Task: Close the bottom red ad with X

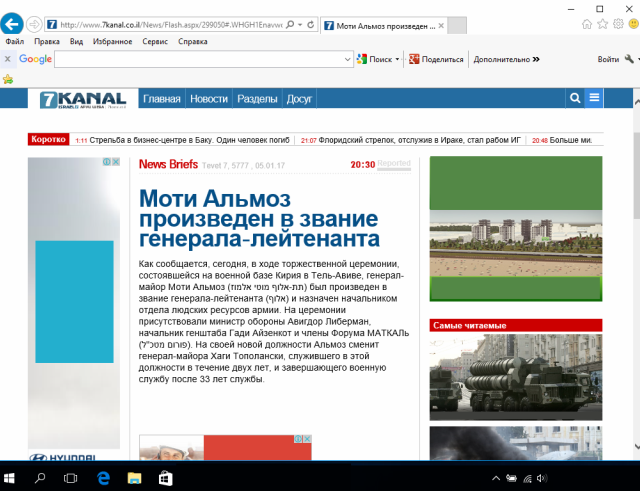Action: coord(307,439)
